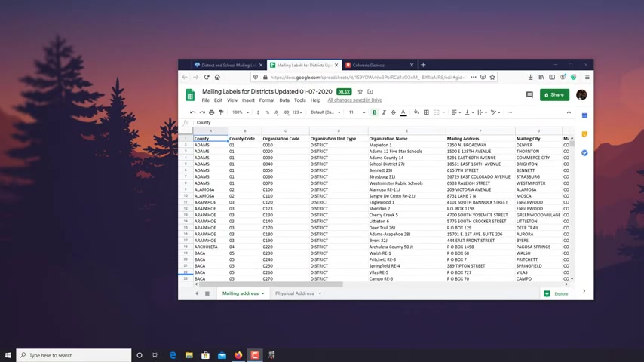
Task: Select the paint format tool
Action: (x=221, y=112)
